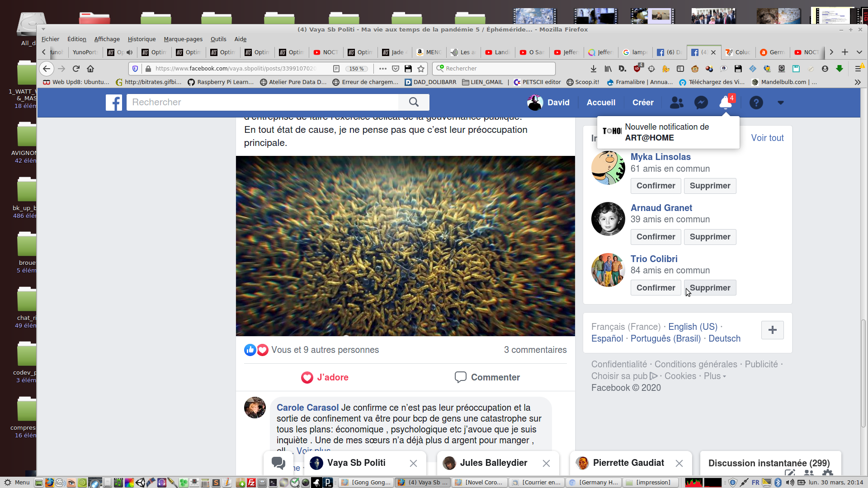Click the 150 % zoom level indicator

[x=357, y=69]
